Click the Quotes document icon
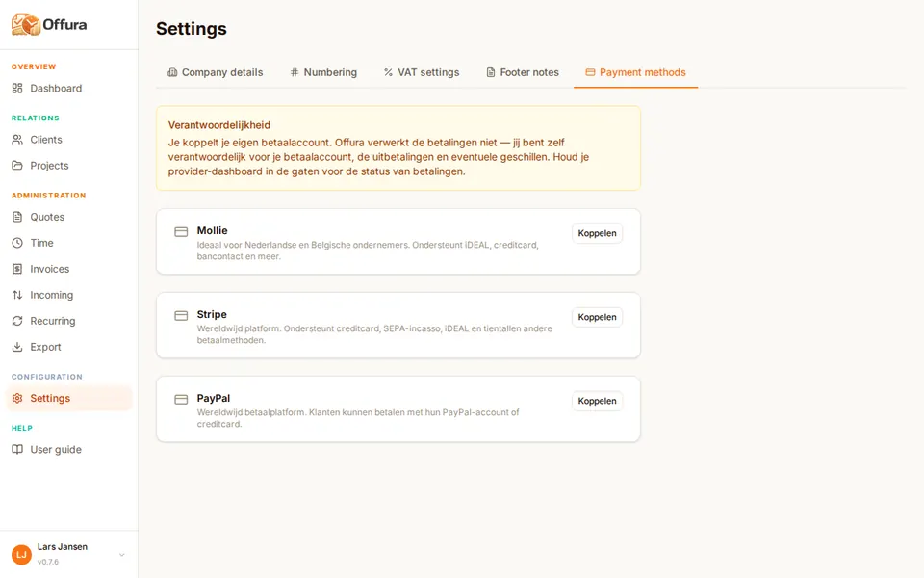This screenshot has height=578, width=924. (x=17, y=217)
